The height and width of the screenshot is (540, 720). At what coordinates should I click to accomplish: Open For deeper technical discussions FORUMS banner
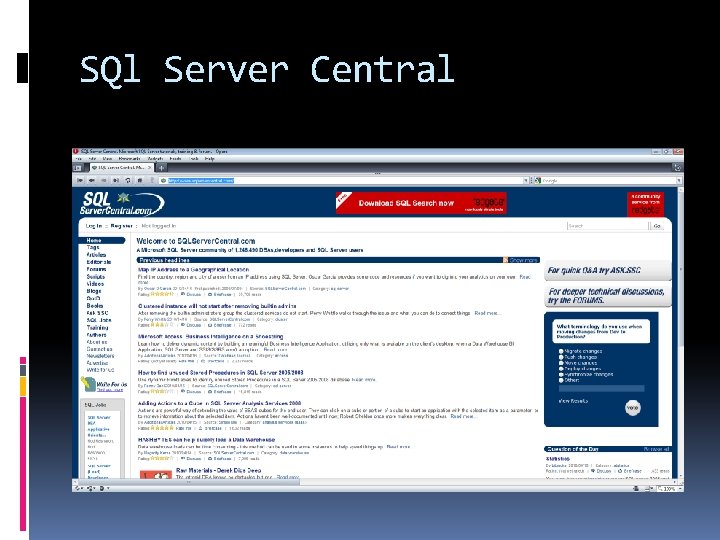tap(608, 296)
